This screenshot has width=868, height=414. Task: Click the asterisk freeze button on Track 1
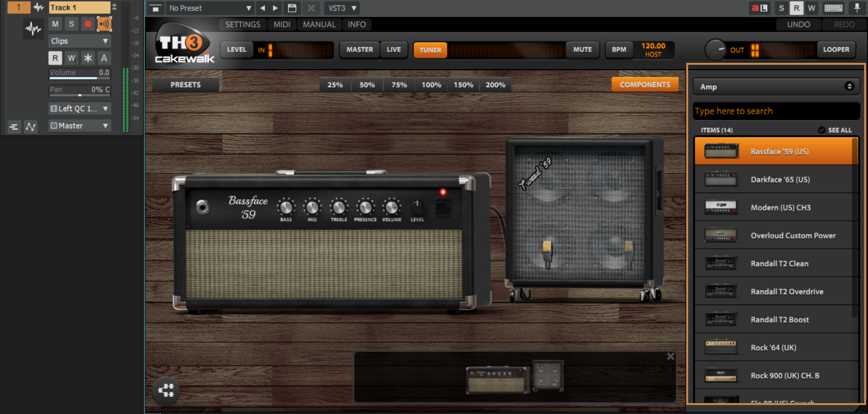[x=88, y=58]
